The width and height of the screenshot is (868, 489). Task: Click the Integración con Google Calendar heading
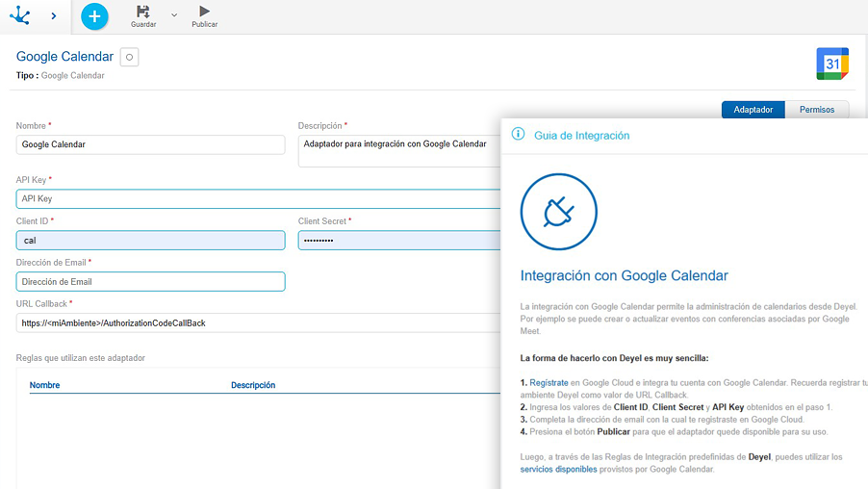pyautogui.click(x=624, y=276)
